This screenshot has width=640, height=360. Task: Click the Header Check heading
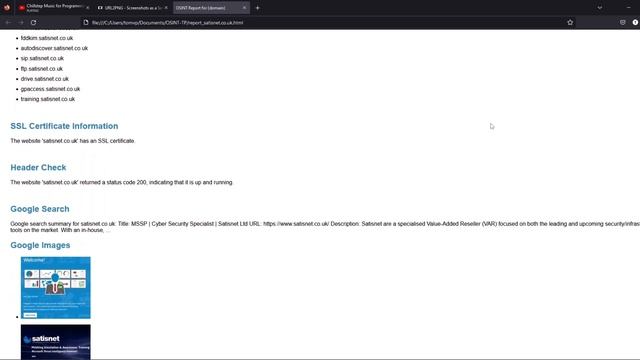38,167
